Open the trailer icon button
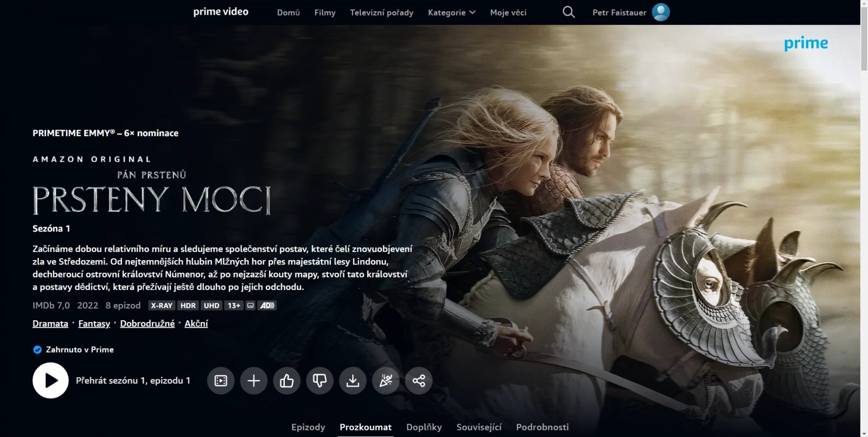Image resolution: width=868 pixels, height=437 pixels. (221, 381)
